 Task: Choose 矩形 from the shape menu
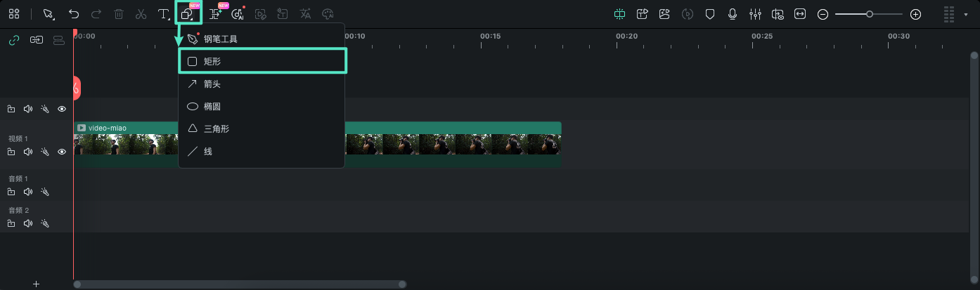(262, 61)
